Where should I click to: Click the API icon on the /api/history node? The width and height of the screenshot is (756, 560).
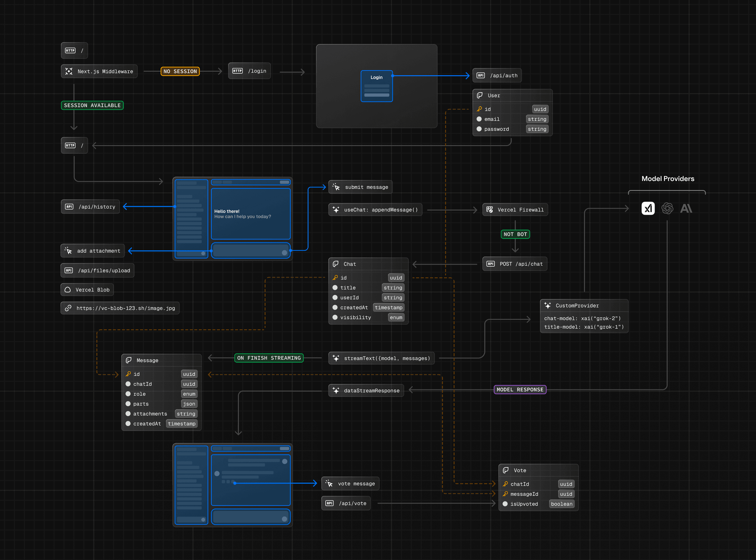[x=69, y=206]
